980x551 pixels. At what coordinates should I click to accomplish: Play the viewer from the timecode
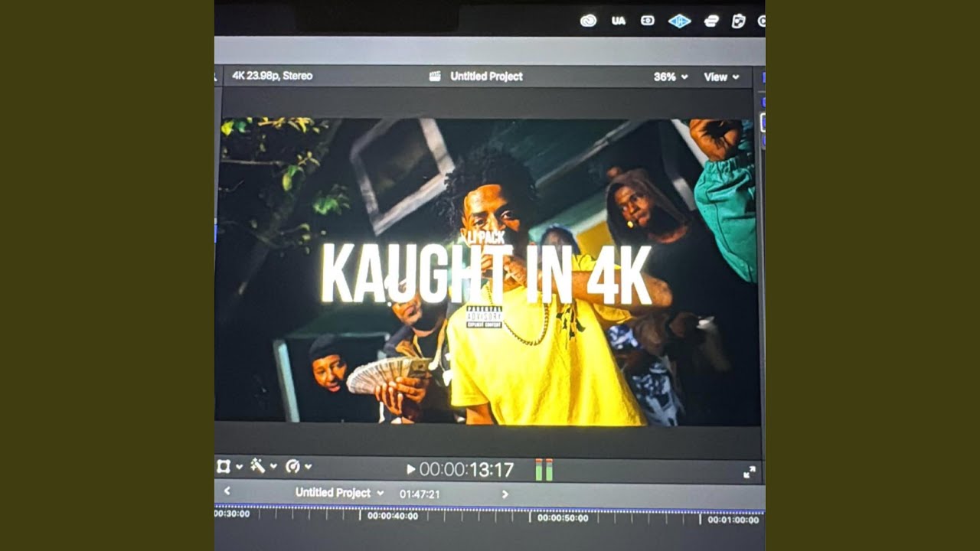(x=410, y=469)
